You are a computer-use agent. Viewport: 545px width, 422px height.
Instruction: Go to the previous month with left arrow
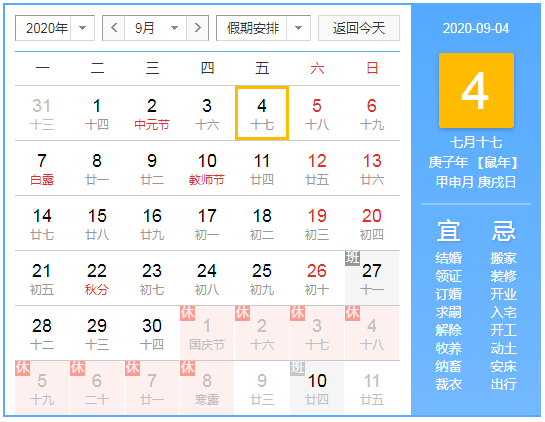pos(114,28)
